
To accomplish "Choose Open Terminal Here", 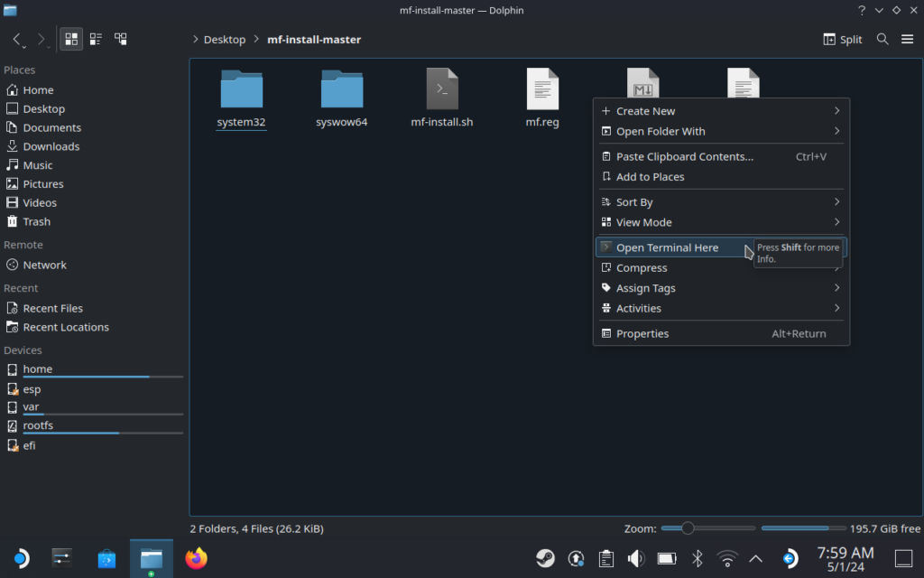I will 721,247.
